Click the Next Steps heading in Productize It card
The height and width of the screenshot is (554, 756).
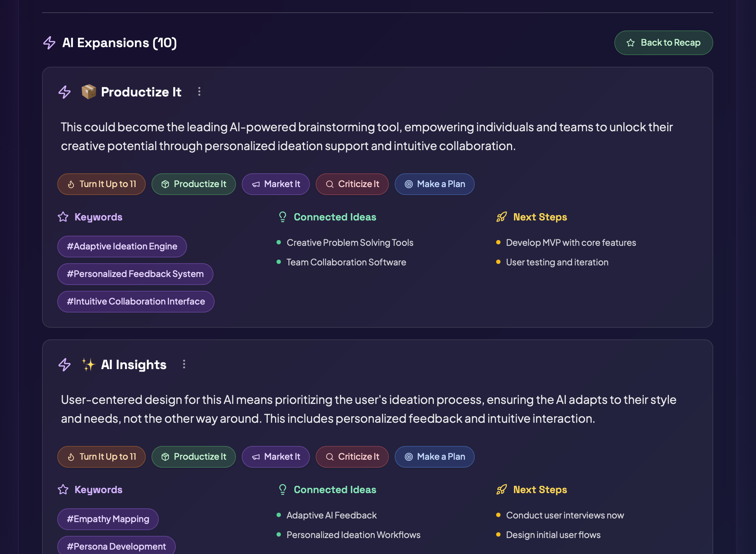(540, 217)
